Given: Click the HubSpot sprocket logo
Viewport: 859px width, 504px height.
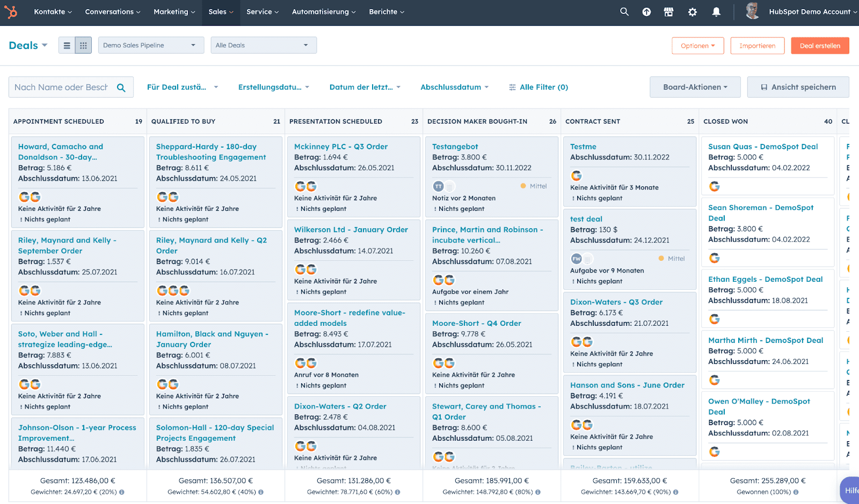Looking at the screenshot, I should point(11,12).
